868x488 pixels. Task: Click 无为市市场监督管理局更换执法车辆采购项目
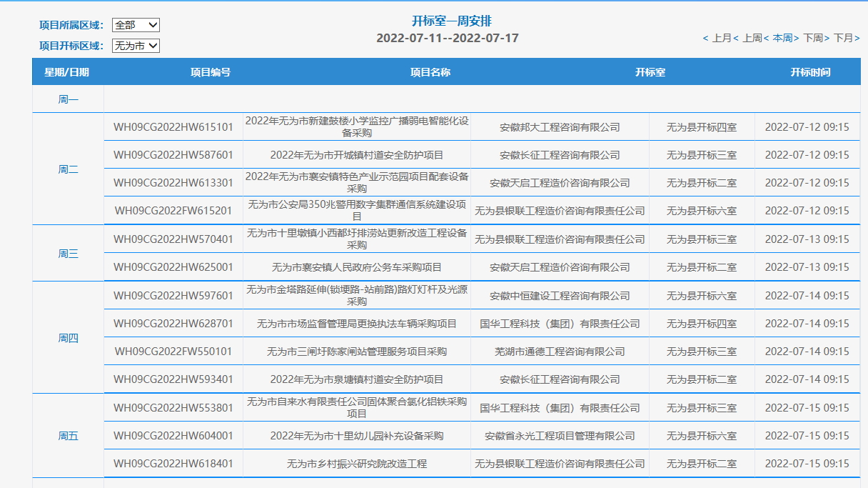pos(357,324)
